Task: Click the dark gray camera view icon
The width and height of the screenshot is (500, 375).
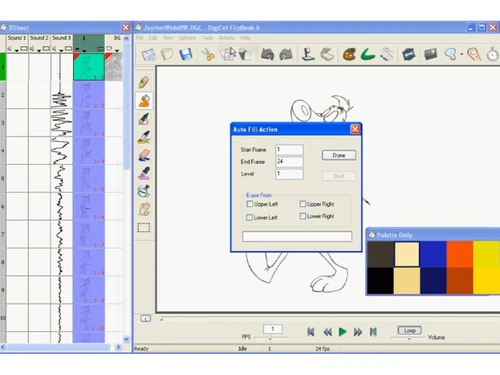Action: (x=431, y=54)
